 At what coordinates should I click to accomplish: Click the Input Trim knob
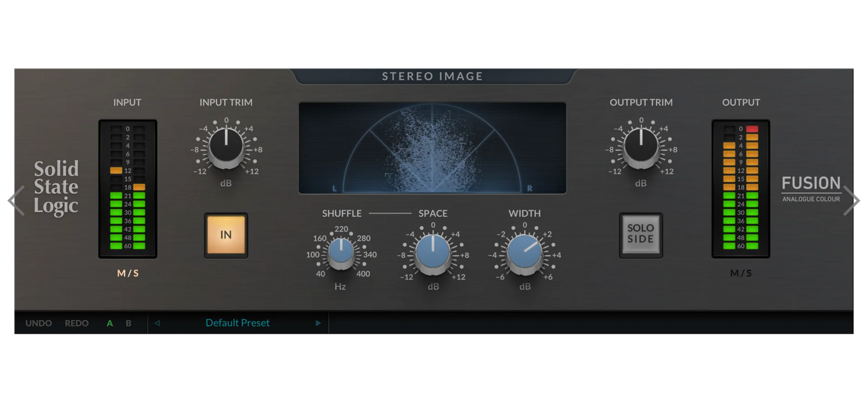(x=226, y=144)
